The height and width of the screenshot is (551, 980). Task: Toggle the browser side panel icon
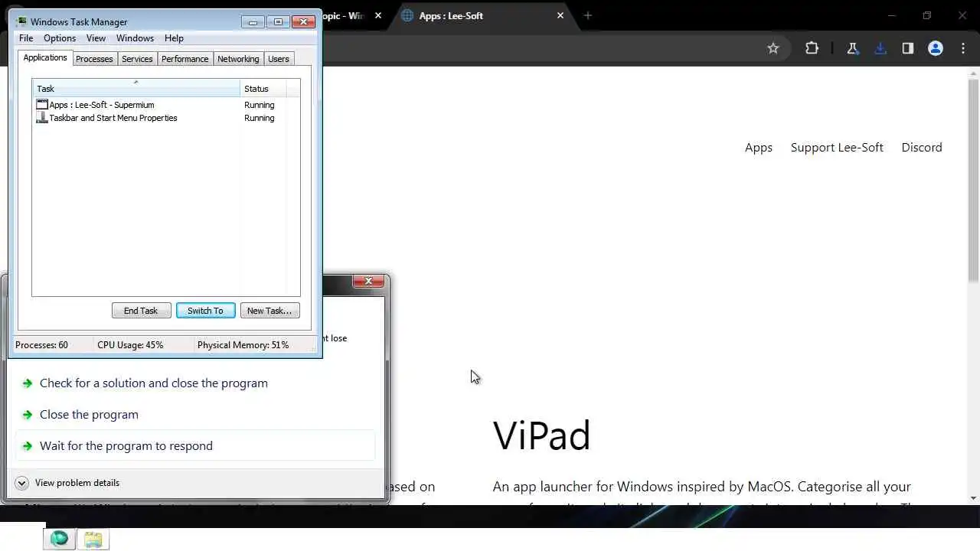(x=908, y=48)
